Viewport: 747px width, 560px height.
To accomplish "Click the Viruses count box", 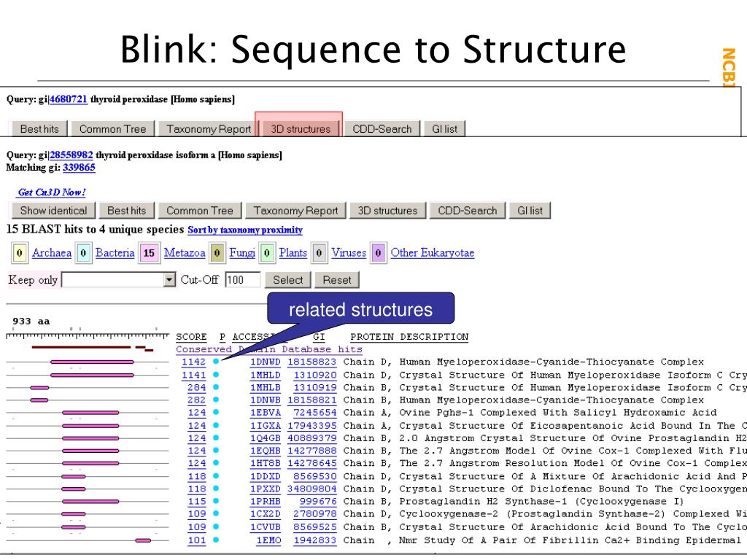I will click(320, 253).
